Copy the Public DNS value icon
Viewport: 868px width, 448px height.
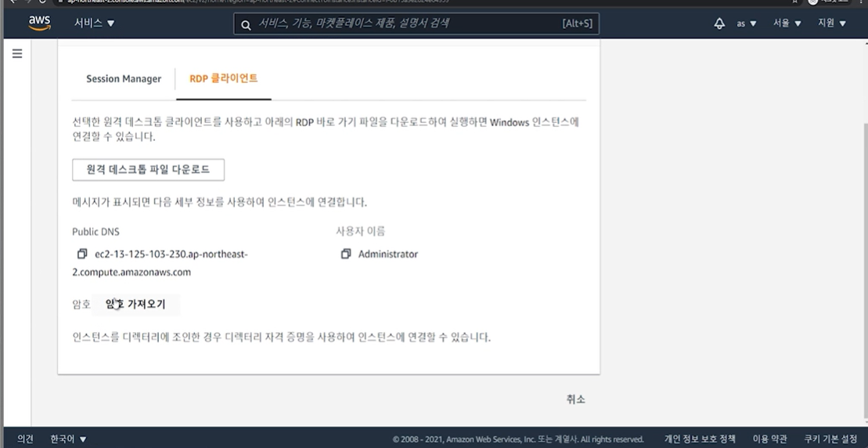click(x=82, y=254)
